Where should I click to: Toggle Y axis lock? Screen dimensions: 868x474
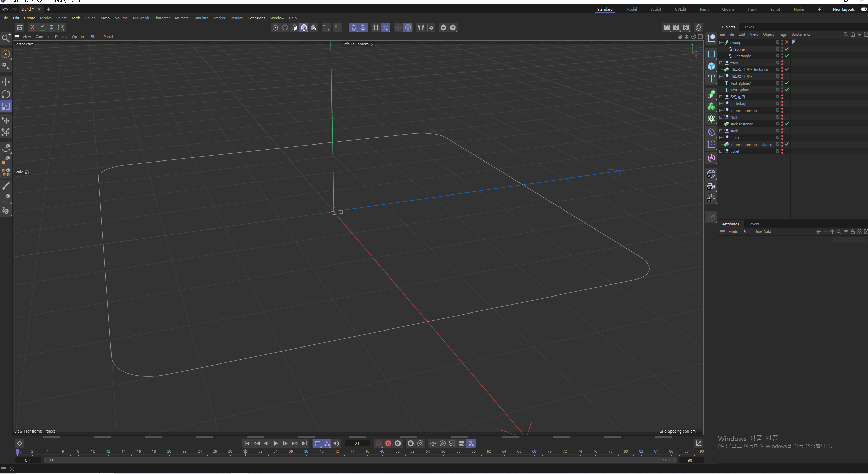[x=42, y=28]
